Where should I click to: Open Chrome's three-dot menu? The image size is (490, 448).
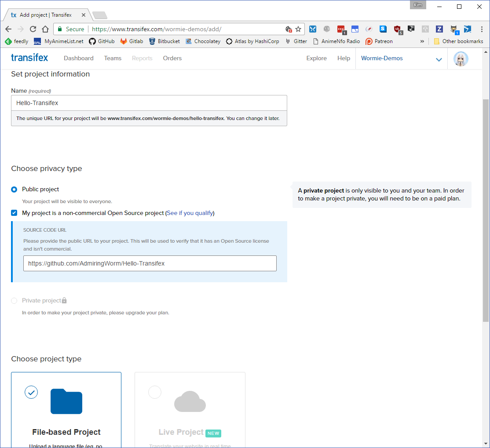click(482, 29)
